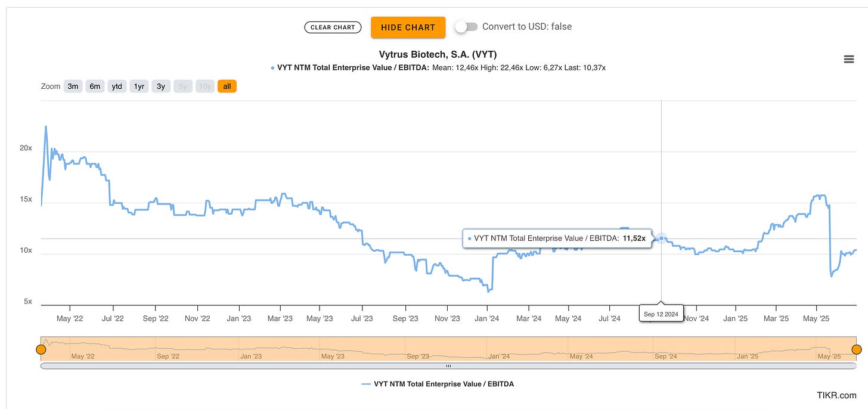This screenshot has height=409, width=868.
Task: Click the '20x' y-axis label
Action: 26,148
